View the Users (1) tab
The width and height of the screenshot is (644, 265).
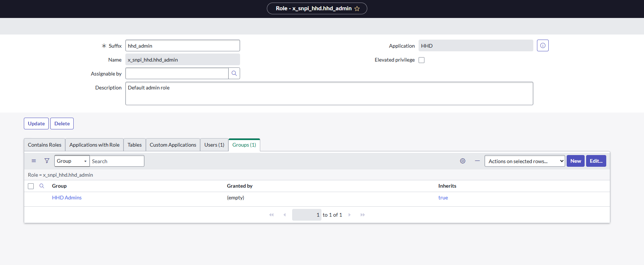click(x=214, y=145)
